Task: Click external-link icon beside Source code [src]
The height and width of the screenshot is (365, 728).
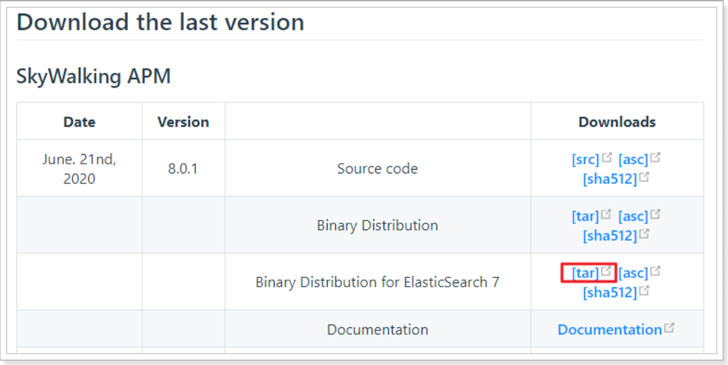Action: point(606,157)
